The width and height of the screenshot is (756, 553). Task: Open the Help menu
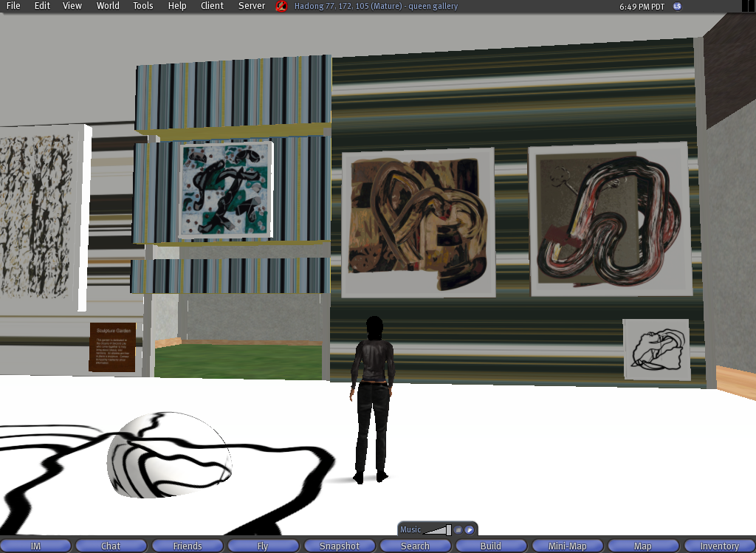pyautogui.click(x=177, y=6)
